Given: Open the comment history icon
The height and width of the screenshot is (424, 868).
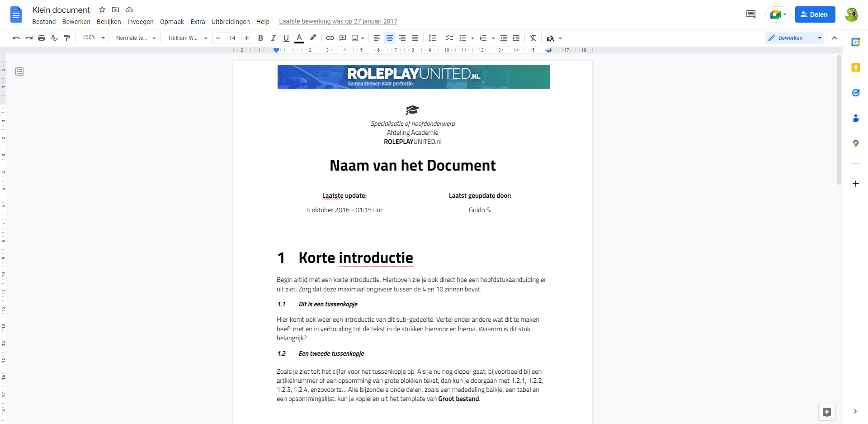Looking at the screenshot, I should (750, 14).
